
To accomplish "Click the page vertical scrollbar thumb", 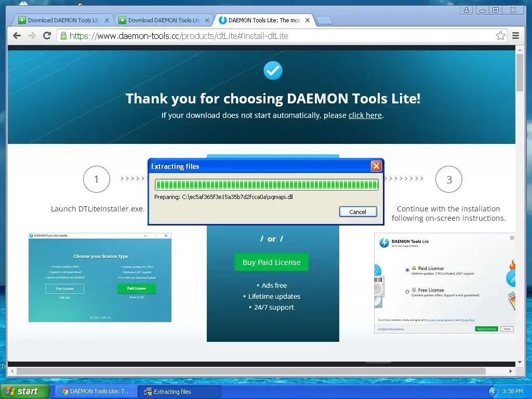I will click(520, 73).
